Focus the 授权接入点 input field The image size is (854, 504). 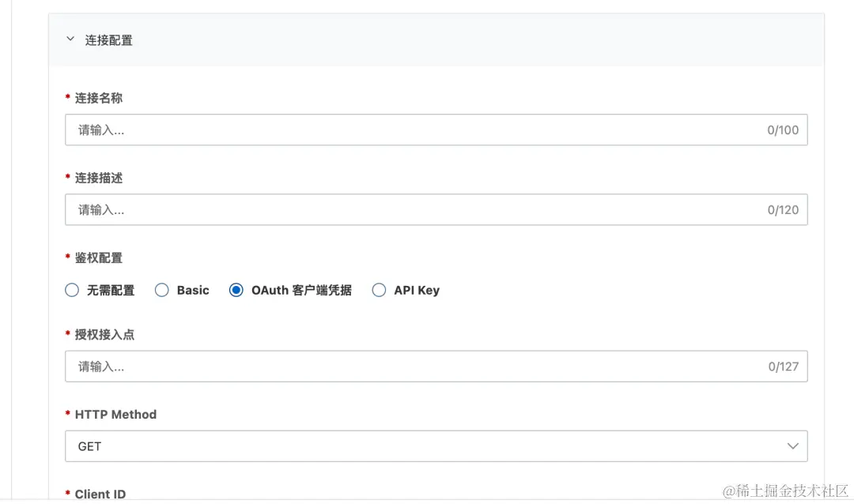(436, 367)
